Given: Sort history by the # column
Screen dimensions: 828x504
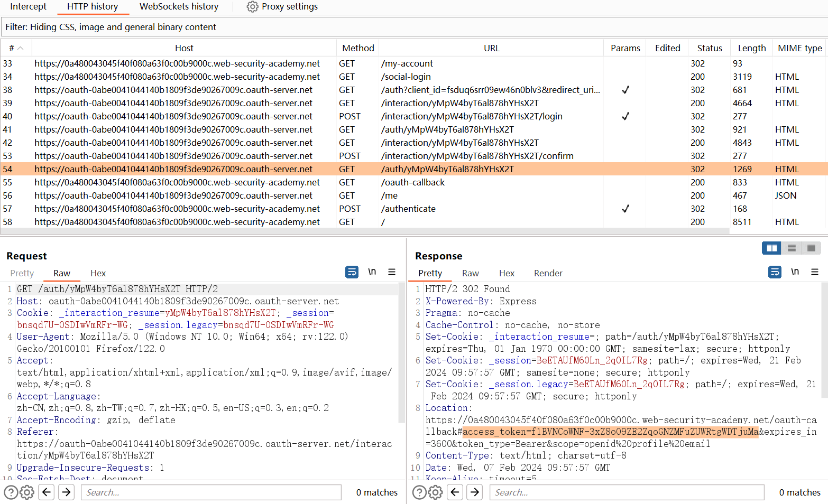Looking at the screenshot, I should [16, 48].
